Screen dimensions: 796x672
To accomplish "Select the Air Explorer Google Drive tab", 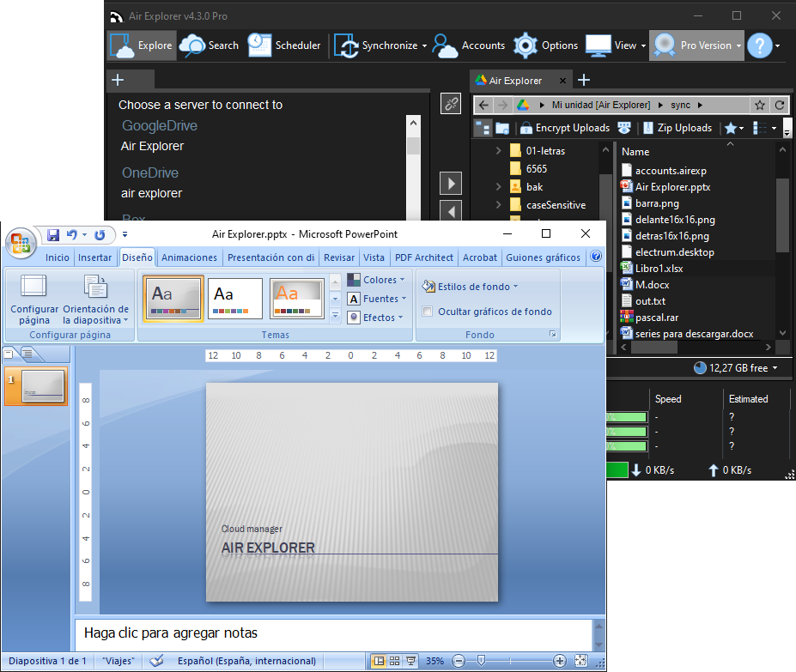I will click(x=515, y=80).
